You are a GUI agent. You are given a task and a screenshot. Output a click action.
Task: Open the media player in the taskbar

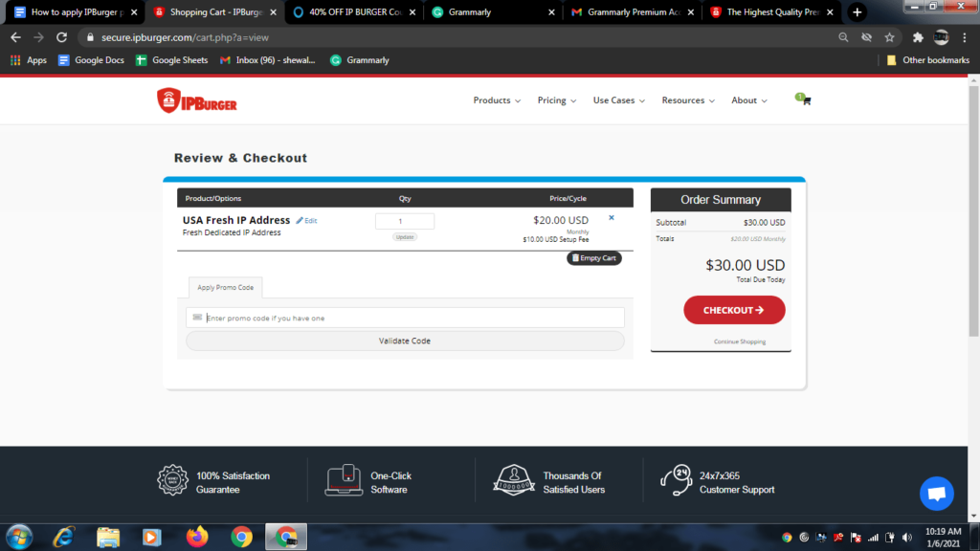[152, 537]
